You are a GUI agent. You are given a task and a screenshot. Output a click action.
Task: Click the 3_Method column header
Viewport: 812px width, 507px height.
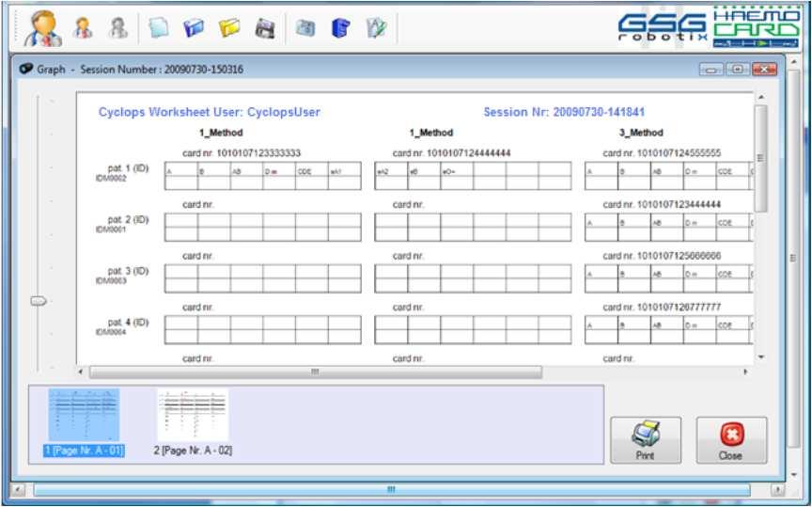click(x=641, y=133)
